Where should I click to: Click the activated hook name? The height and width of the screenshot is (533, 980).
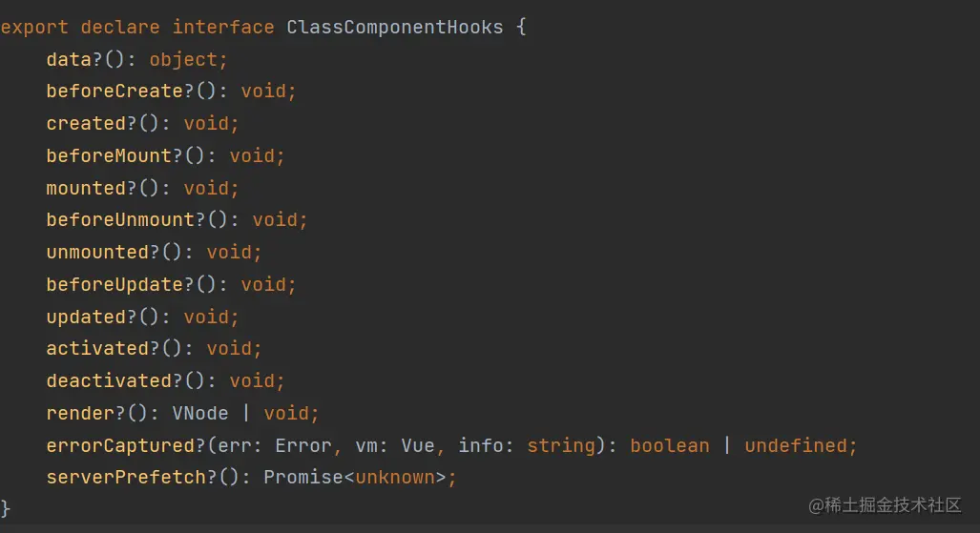(x=97, y=349)
